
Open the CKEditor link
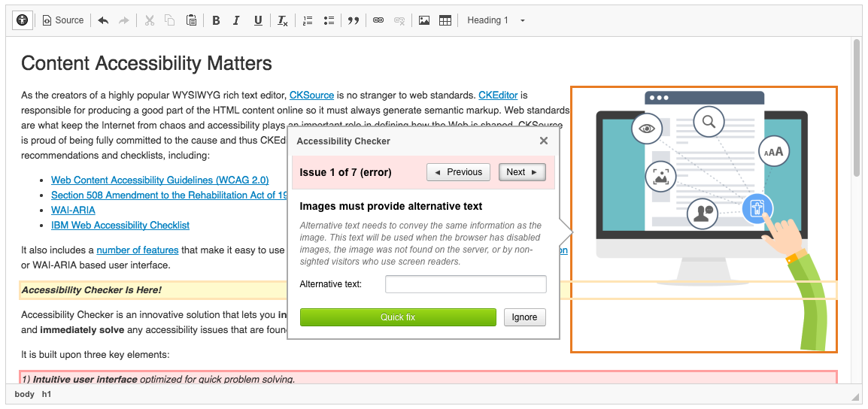498,95
